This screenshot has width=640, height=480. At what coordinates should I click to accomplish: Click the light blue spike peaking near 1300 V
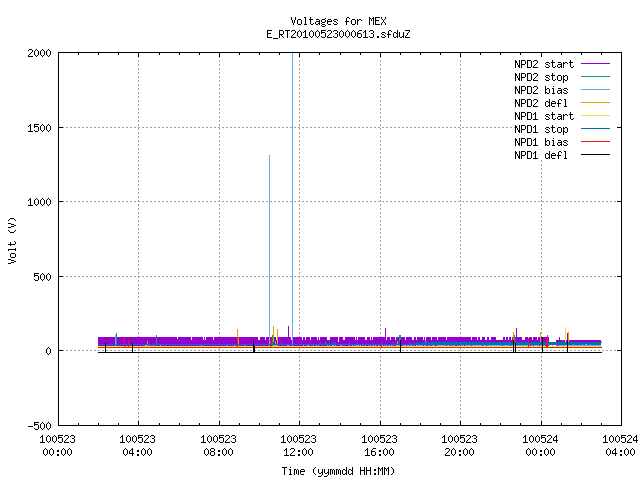269,249
